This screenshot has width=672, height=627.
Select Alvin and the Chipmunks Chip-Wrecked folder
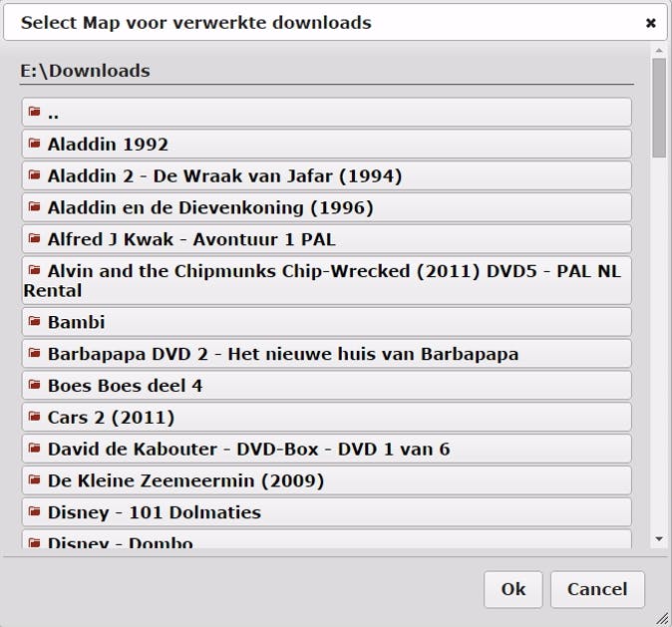[327, 281]
